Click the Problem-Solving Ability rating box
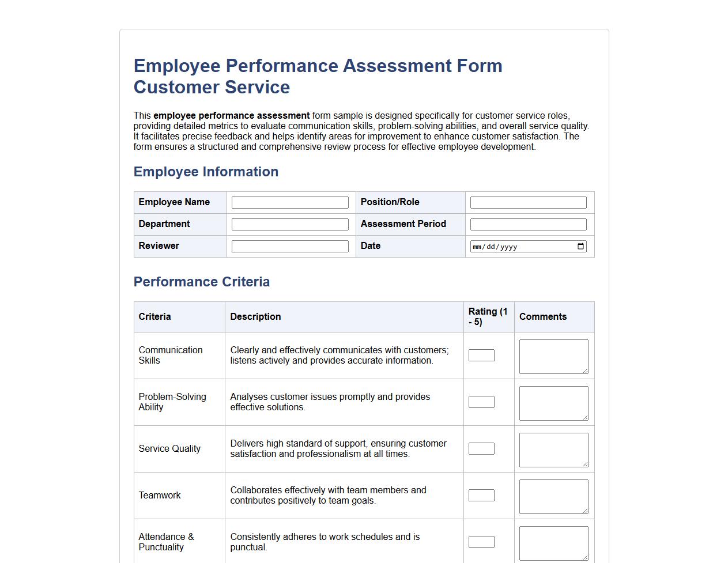The height and width of the screenshot is (563, 728). click(481, 402)
